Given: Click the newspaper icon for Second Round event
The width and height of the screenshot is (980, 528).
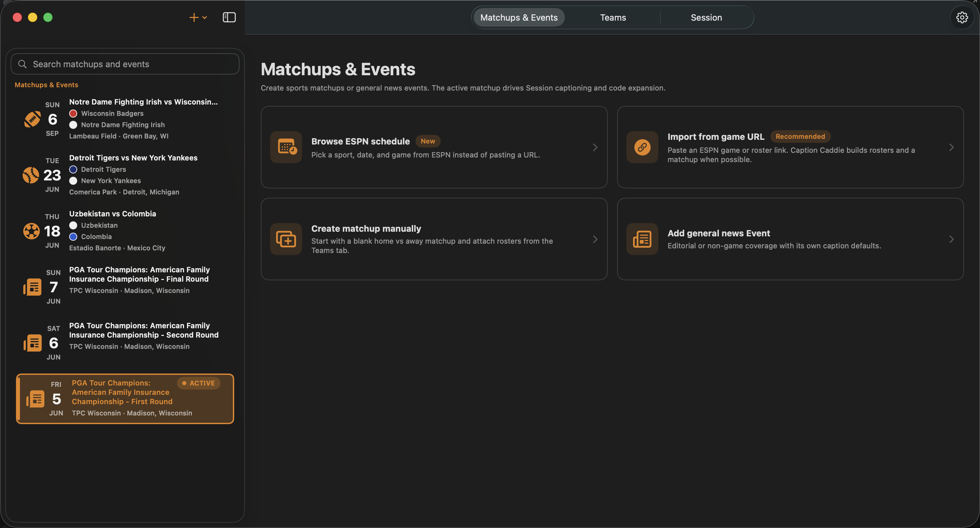Looking at the screenshot, I should [32, 343].
